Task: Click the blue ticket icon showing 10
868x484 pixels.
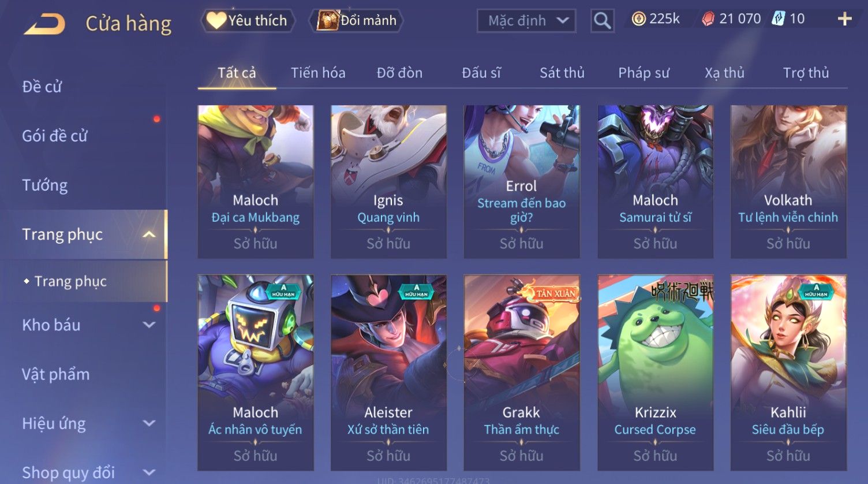Action: [779, 19]
